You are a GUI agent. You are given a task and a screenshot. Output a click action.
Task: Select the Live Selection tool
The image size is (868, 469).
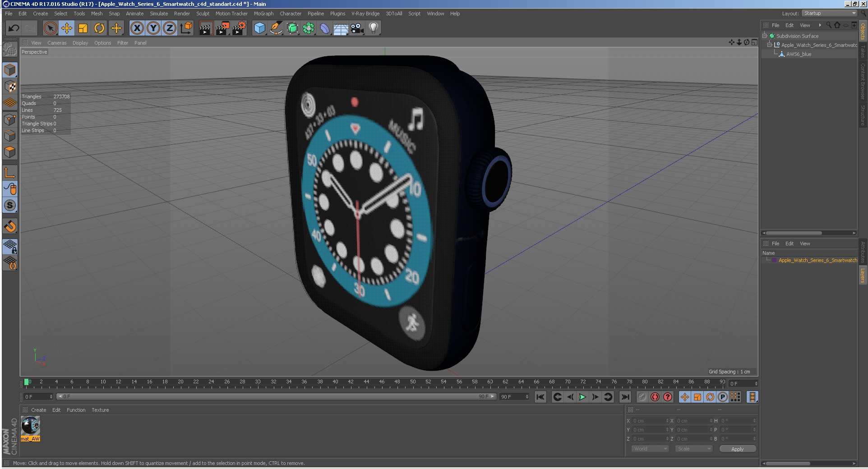(x=50, y=28)
